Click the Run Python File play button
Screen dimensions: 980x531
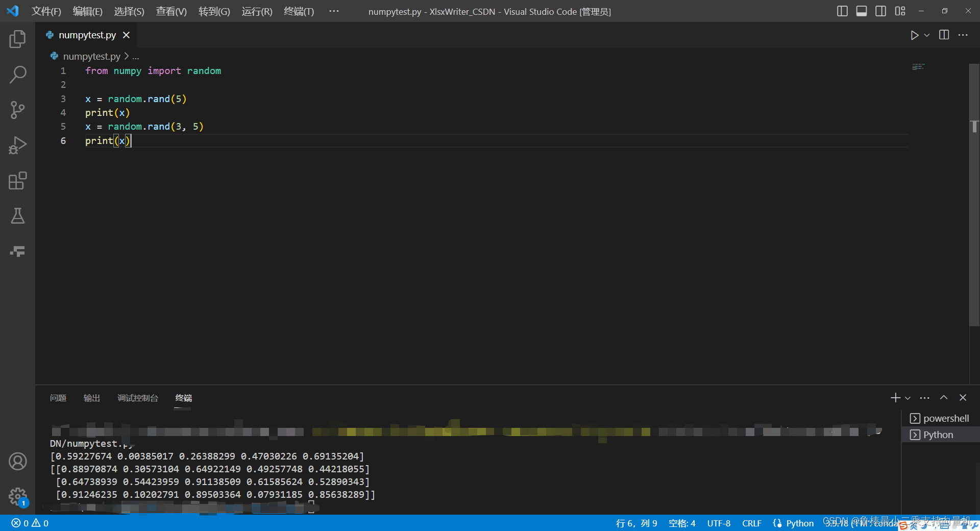914,35
